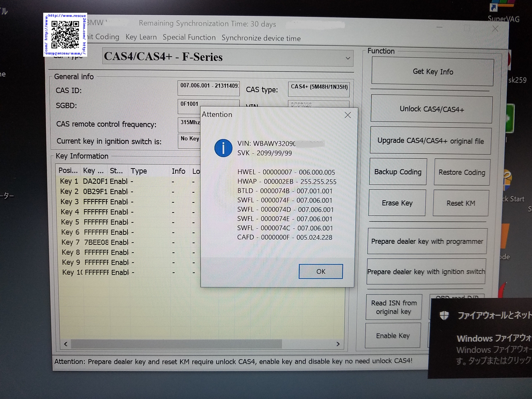Click the Erase Key button

[x=397, y=203]
